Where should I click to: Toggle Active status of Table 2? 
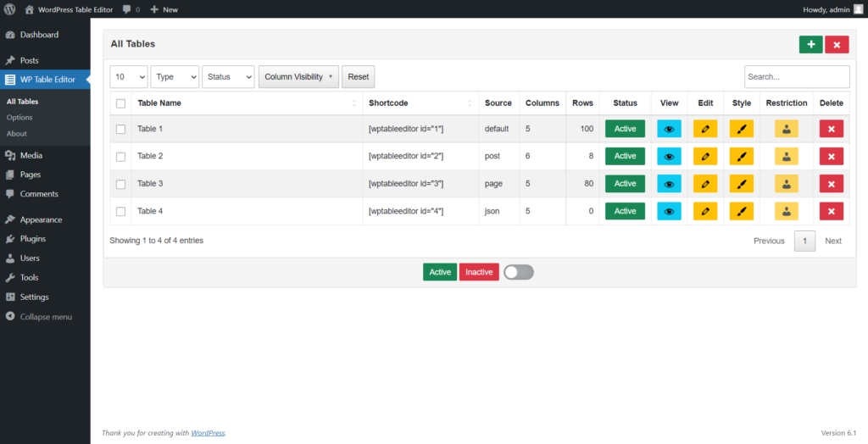tap(625, 156)
